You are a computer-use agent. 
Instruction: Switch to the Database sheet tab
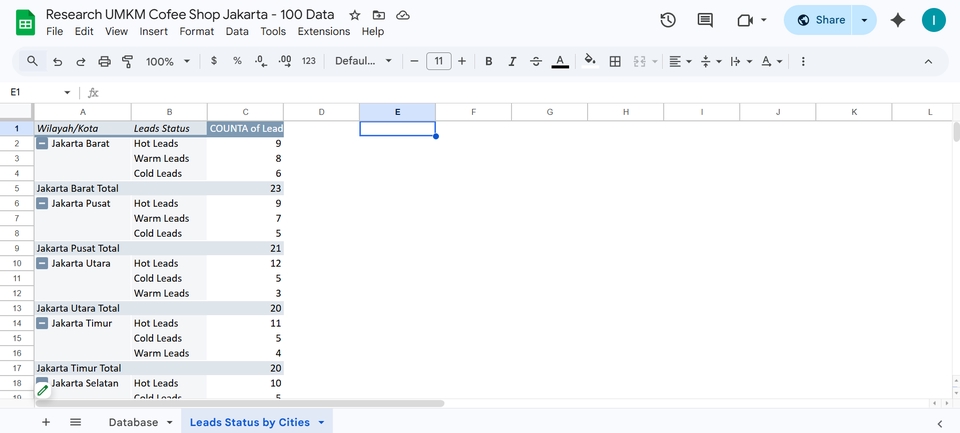click(x=133, y=422)
